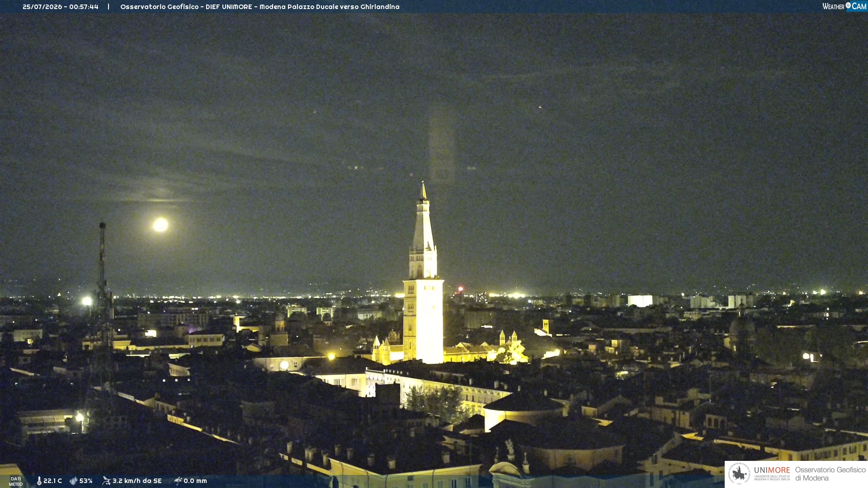Click the wind vane icon
Viewport: 868px width, 488px height.
tap(106, 481)
